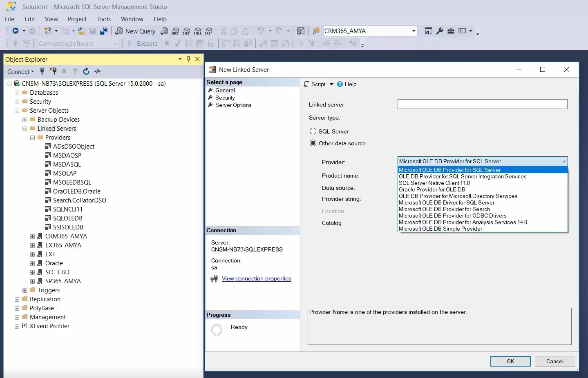Image resolution: width=588 pixels, height=378 pixels.
Task: Open the Edit menu
Action: pos(30,19)
